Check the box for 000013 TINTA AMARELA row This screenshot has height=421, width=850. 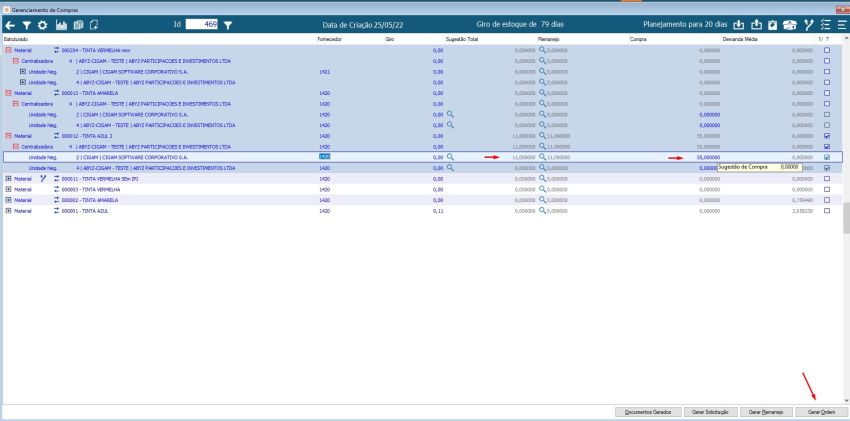pos(827,93)
